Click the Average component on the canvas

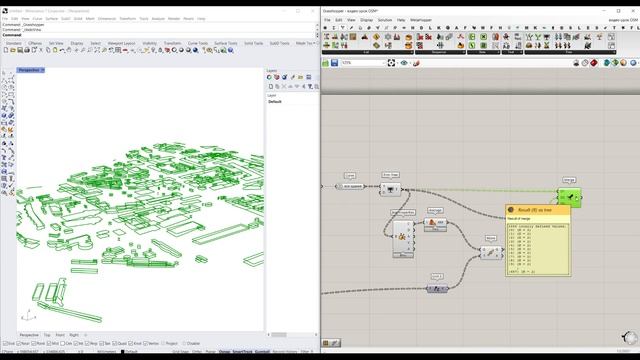point(435,223)
